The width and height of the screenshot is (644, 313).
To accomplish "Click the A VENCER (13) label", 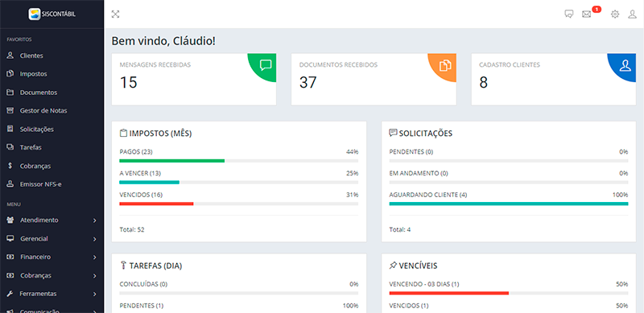I will coord(140,173).
